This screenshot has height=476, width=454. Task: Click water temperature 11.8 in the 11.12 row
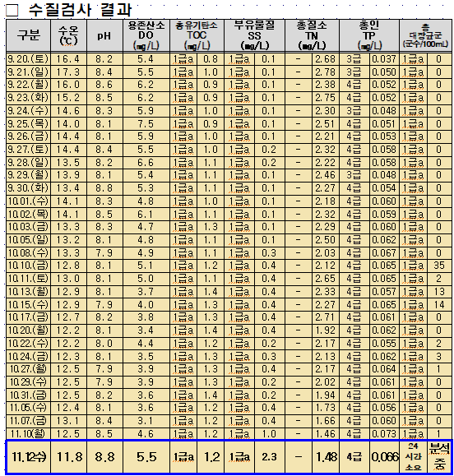[68, 457]
